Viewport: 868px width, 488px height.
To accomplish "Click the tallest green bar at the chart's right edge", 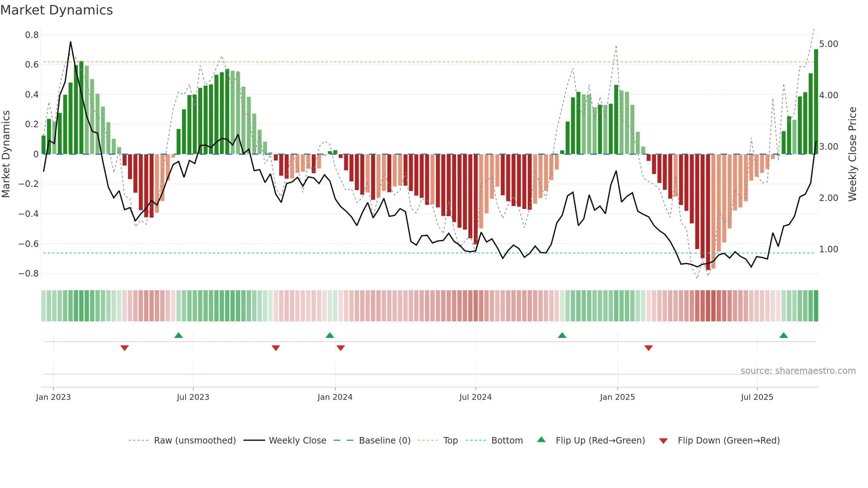I will tap(816, 102).
